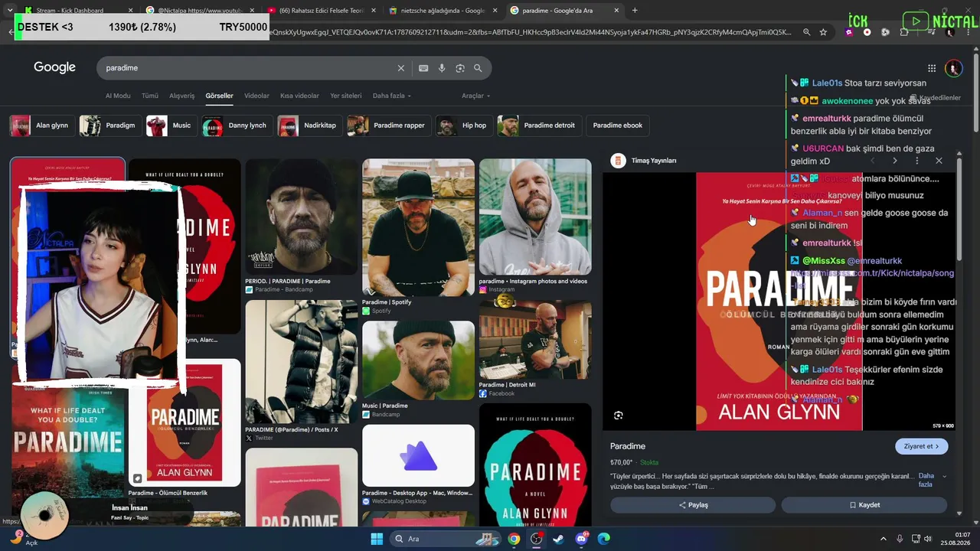Go to Google home via the logo
This screenshot has height=551, width=980.
pyautogui.click(x=54, y=67)
